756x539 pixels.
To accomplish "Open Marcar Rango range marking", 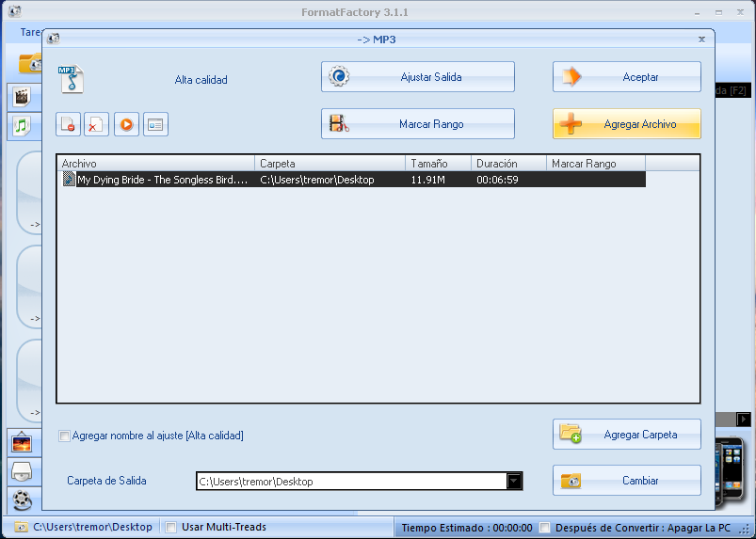I will coord(417,124).
